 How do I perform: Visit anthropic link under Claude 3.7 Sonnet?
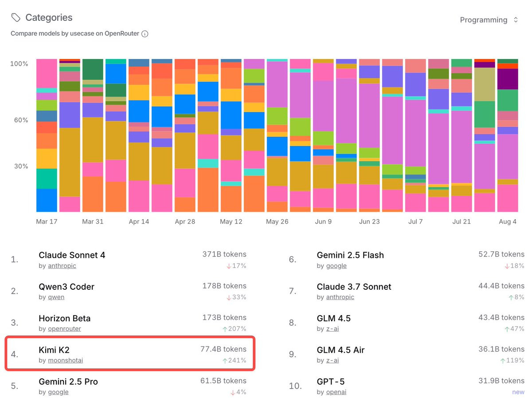pyautogui.click(x=340, y=297)
